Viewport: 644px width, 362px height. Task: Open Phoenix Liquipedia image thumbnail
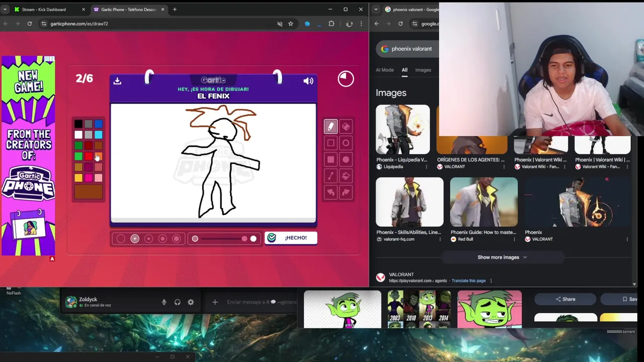(x=403, y=130)
